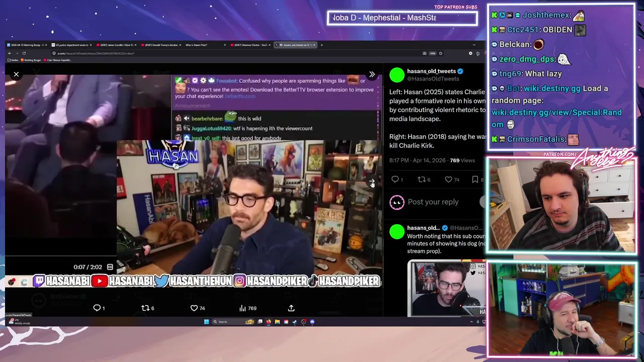Click the repost icon under the video
The height and width of the screenshot is (362, 644).
[x=145, y=308]
